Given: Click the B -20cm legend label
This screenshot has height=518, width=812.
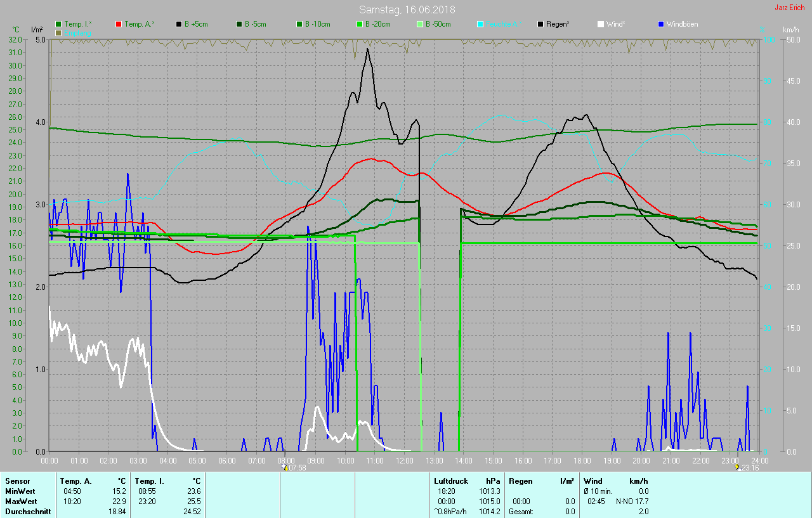Looking at the screenshot, I should pyautogui.click(x=377, y=24).
